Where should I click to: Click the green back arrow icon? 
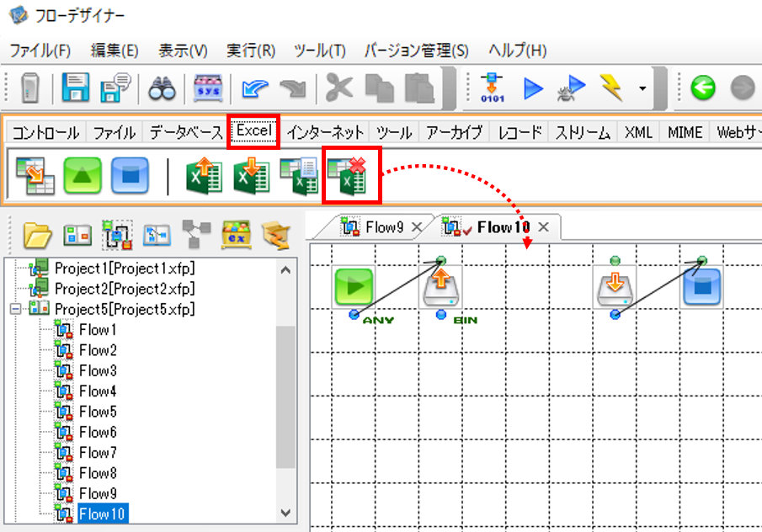pyautogui.click(x=703, y=88)
